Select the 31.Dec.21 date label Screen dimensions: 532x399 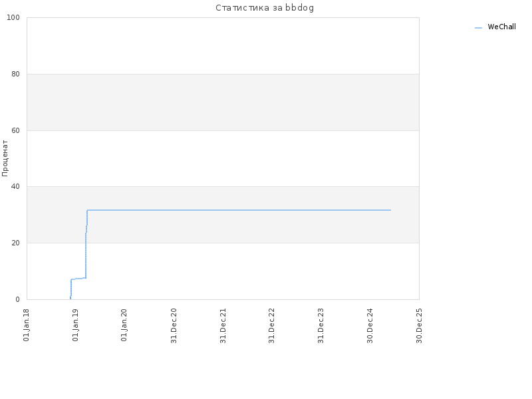point(223,325)
